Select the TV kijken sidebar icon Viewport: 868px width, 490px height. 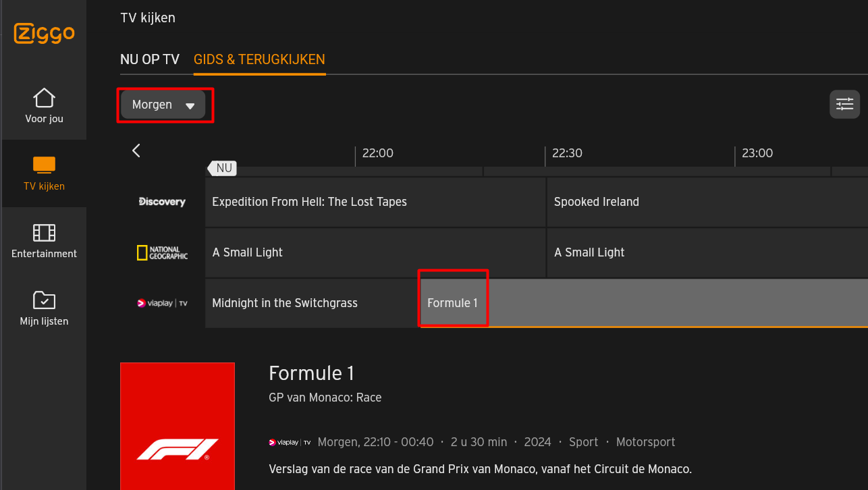pyautogui.click(x=44, y=165)
